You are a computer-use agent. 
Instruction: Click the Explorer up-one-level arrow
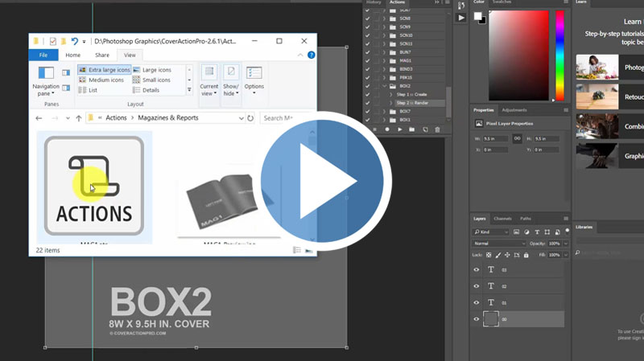78,118
